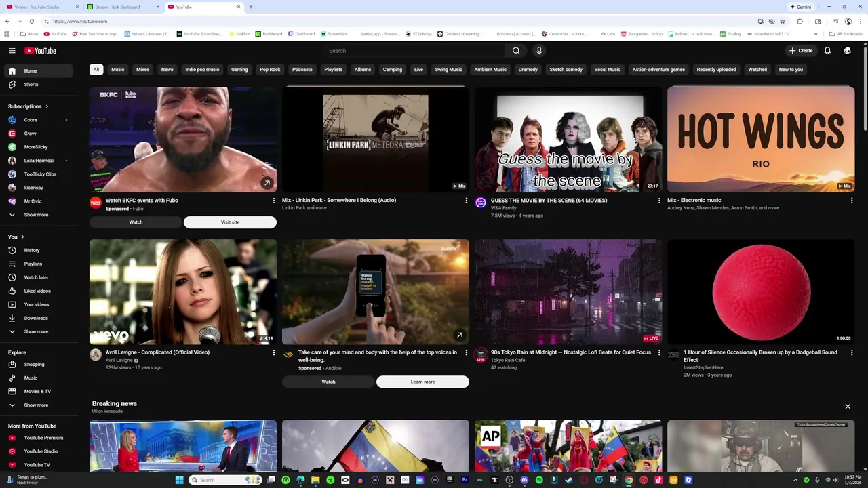The width and height of the screenshot is (868, 488).
Task: Select the Recently uploaded filter chip
Action: click(716, 70)
